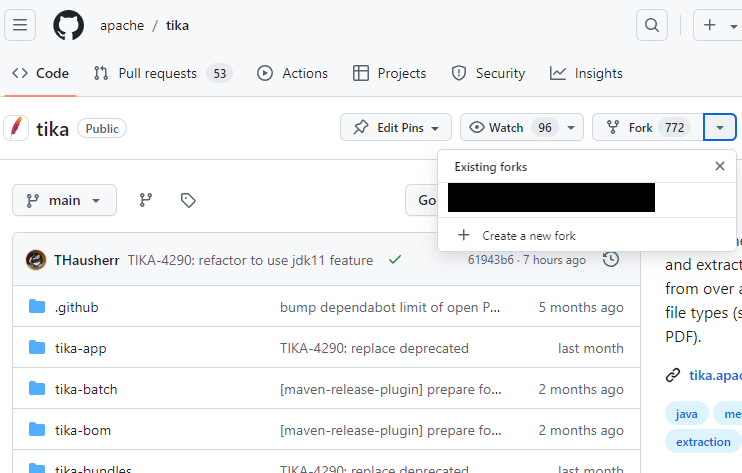The height and width of the screenshot is (473, 742).
Task: Toggle the fork list dropdown arrow
Action: (720, 127)
